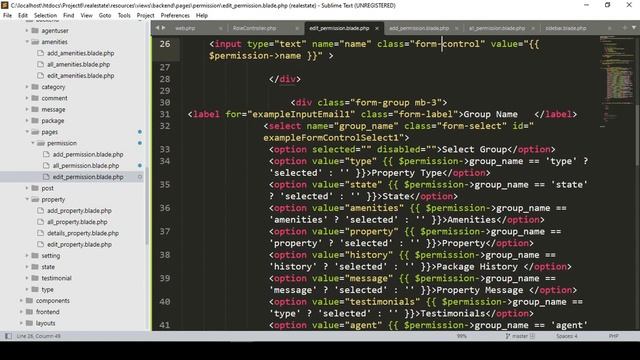Click the git branch icon beside master

(508, 336)
